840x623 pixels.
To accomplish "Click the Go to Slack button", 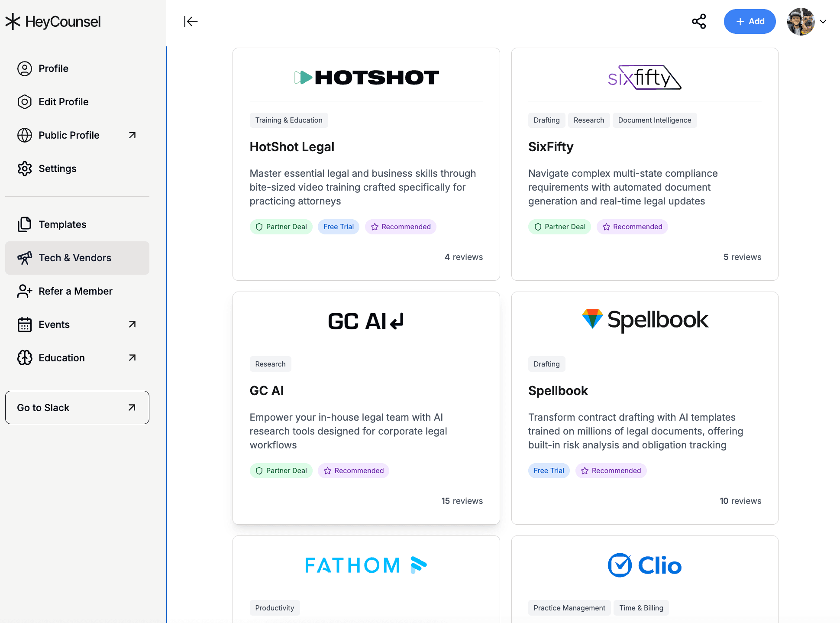I will click(77, 408).
